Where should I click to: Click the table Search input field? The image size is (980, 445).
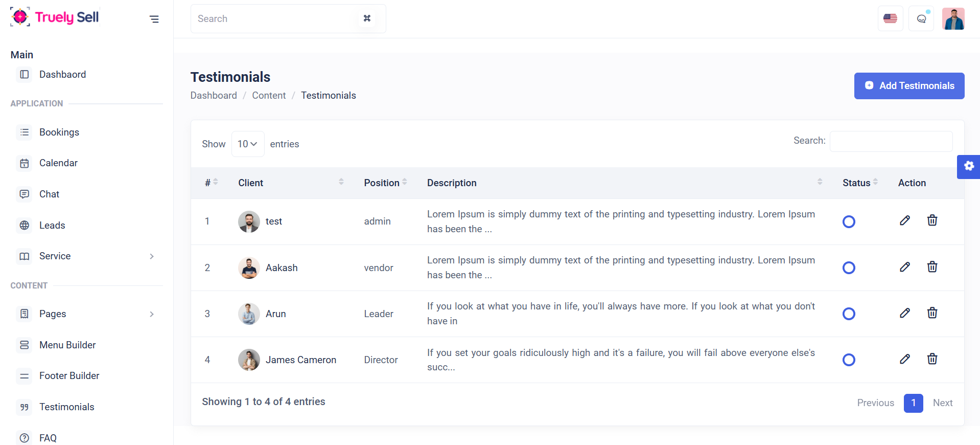tap(891, 141)
